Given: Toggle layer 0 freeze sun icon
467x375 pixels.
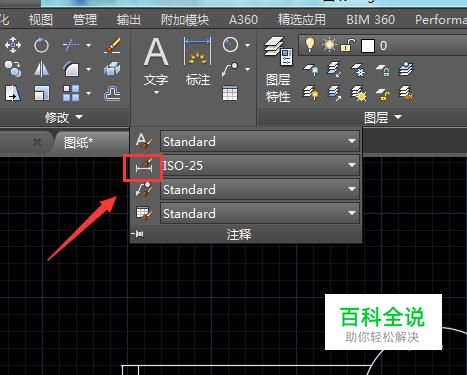Looking at the screenshot, I should [x=329, y=45].
